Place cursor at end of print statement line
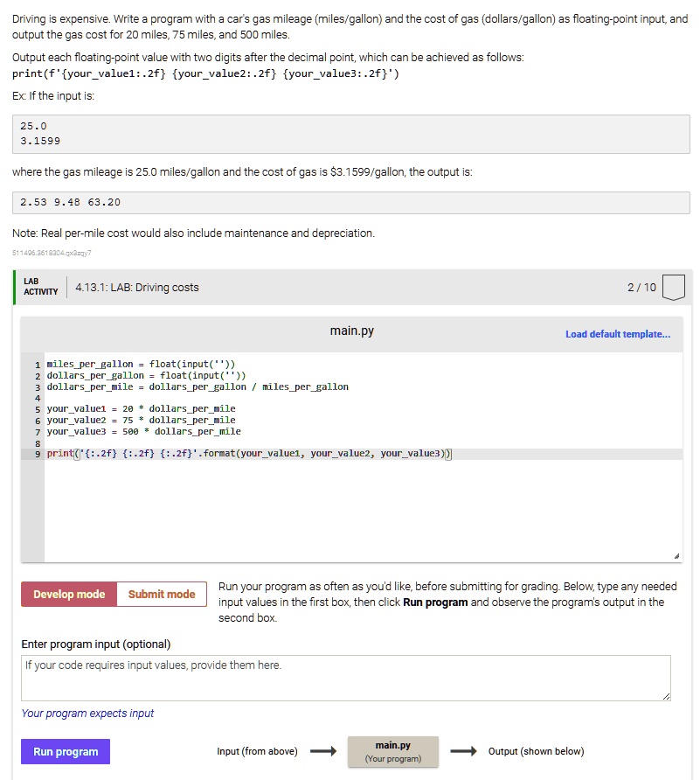The height and width of the screenshot is (780, 700). coord(453,454)
